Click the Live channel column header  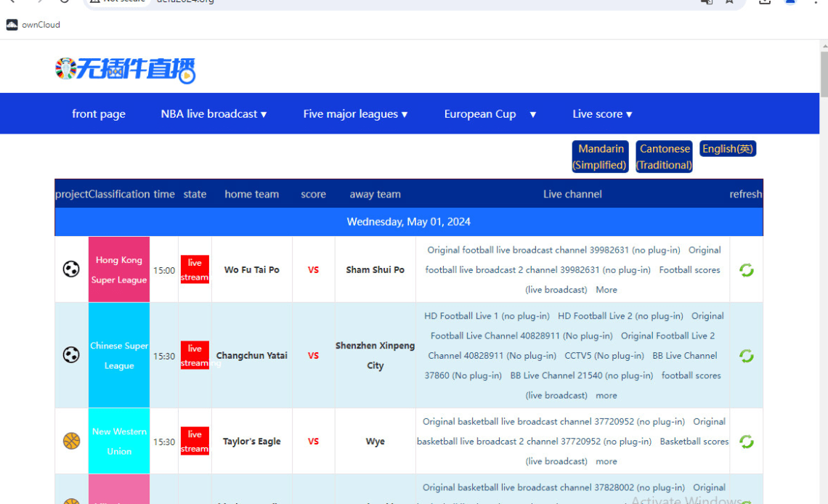(572, 194)
